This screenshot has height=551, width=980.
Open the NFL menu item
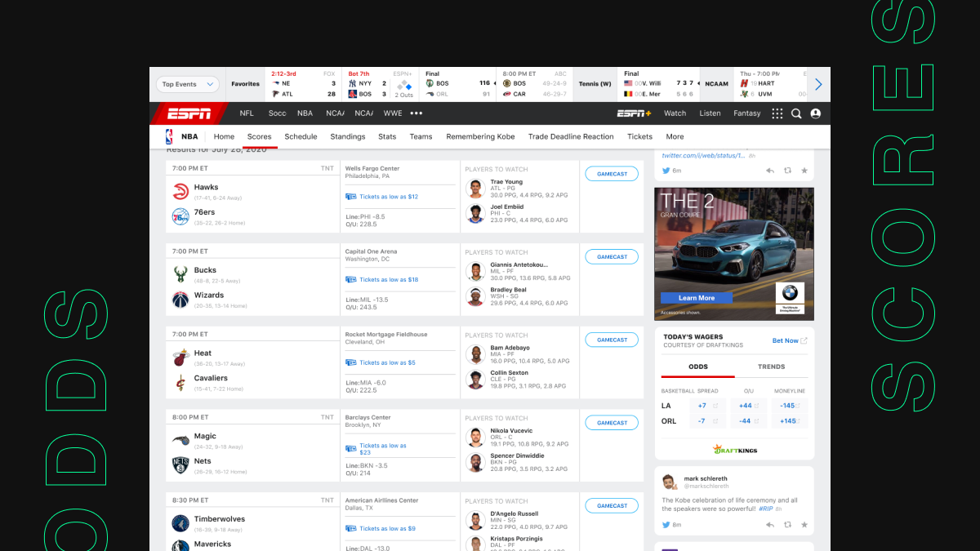(247, 113)
